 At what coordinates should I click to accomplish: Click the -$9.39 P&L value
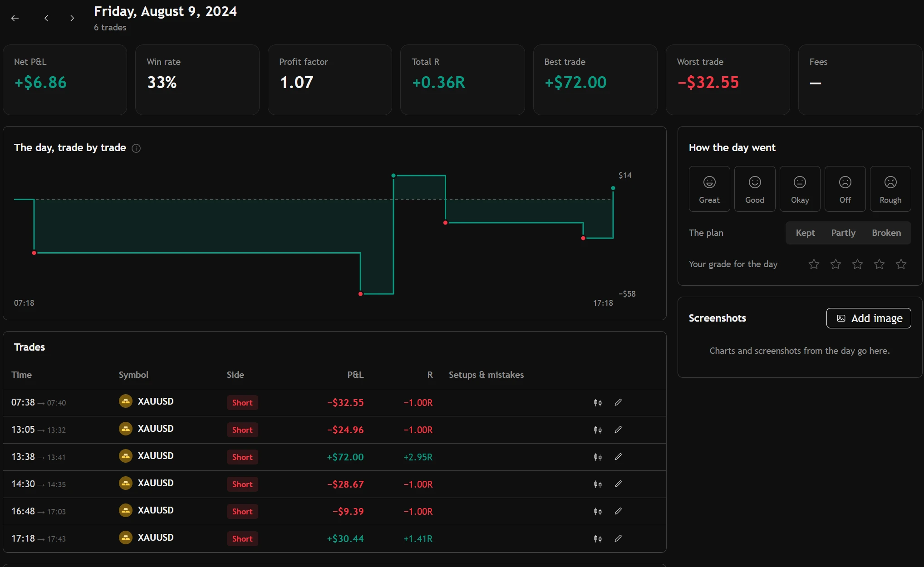(348, 511)
